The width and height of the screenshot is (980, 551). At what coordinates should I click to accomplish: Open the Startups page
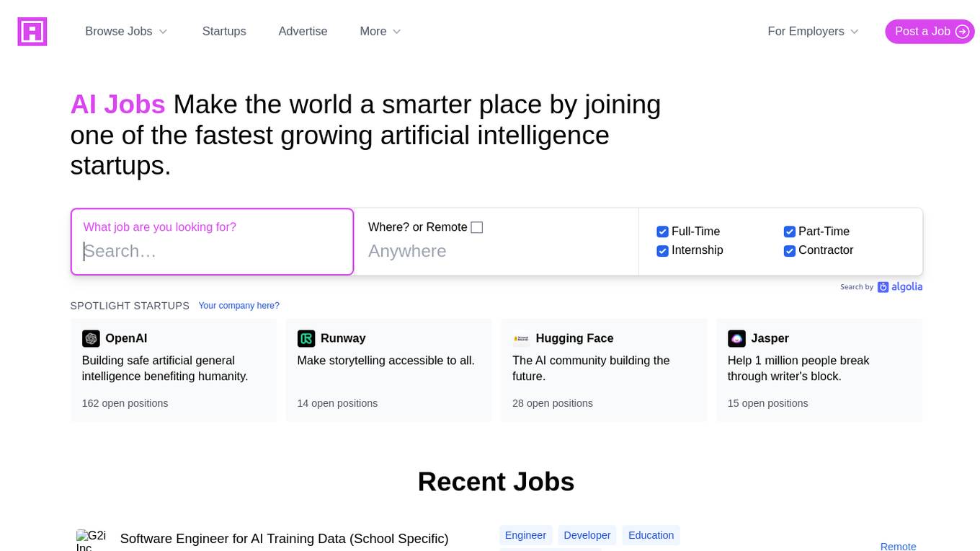224,32
